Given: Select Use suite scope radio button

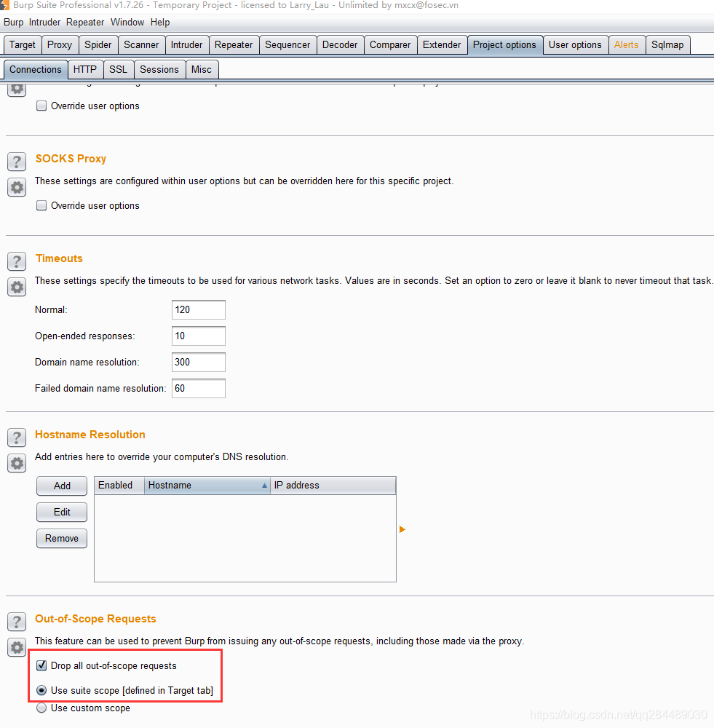Looking at the screenshot, I should [41, 690].
